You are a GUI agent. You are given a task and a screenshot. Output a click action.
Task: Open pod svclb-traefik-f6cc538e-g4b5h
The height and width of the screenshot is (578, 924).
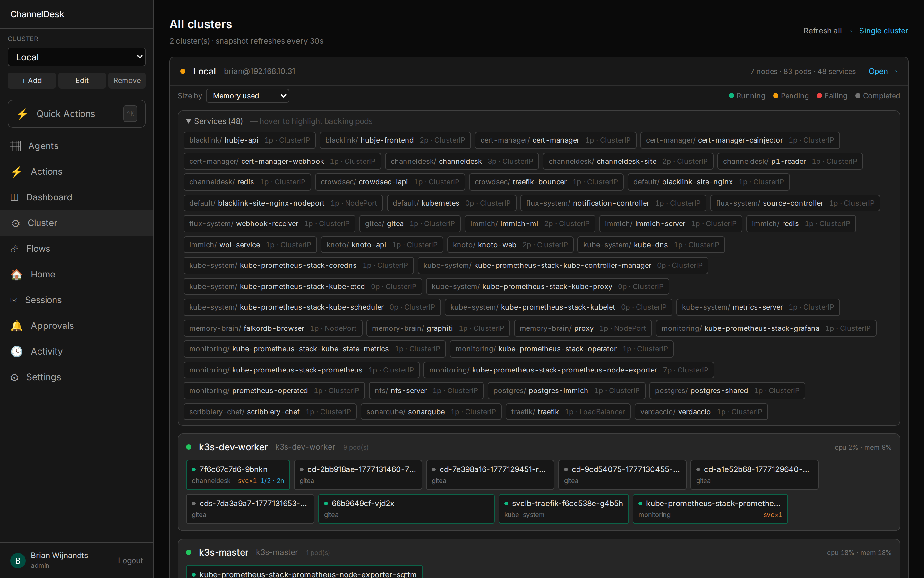pos(563,509)
